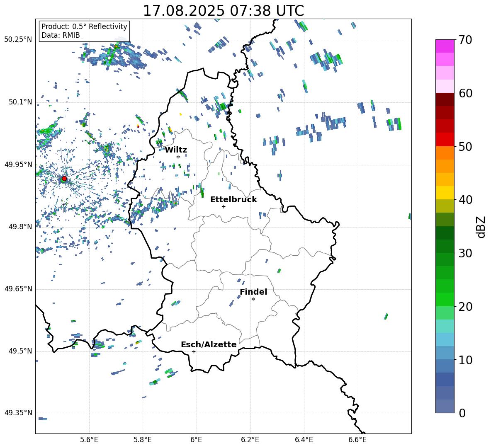The height and width of the screenshot is (448, 491).
Task: Click the dBZ colorbar axis label
Action: coord(481,227)
